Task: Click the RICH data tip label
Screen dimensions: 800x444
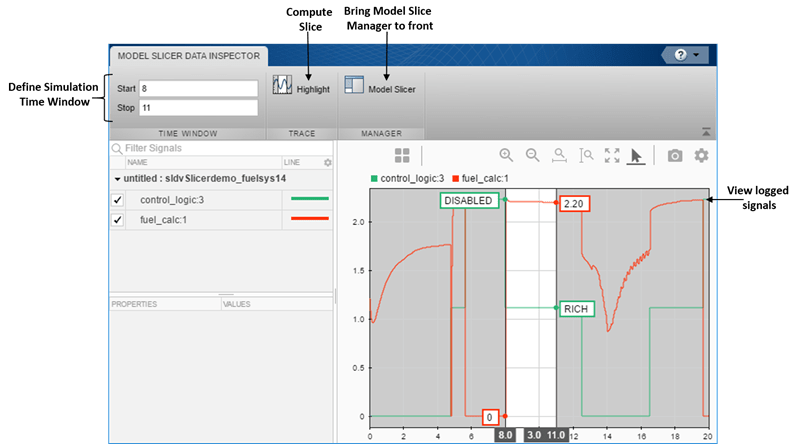Action: (x=577, y=309)
